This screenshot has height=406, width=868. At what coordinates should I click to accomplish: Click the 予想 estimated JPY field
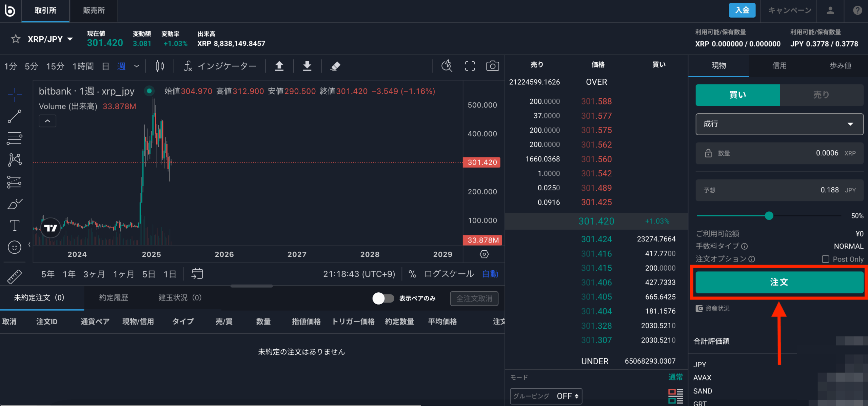[x=780, y=190]
